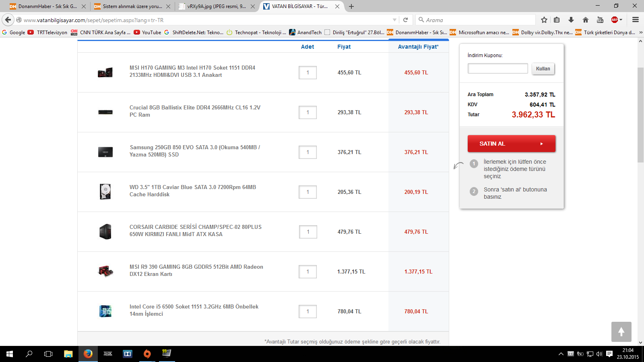This screenshot has height=362, width=644.
Task: Open the Technopat bookmark
Action: (256, 33)
